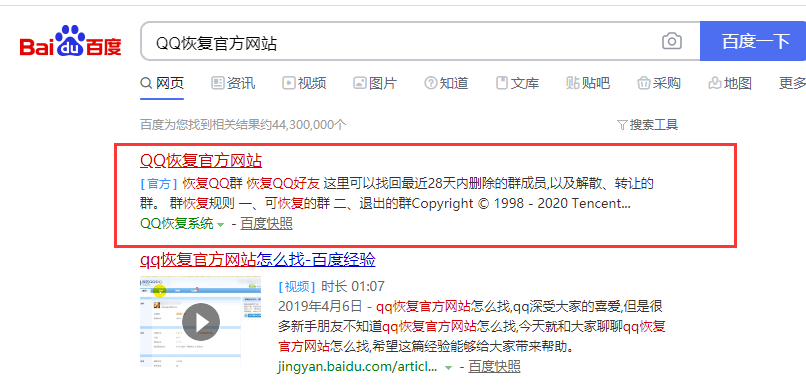
Task: Switch to the 资讯 tab
Action: (x=233, y=83)
